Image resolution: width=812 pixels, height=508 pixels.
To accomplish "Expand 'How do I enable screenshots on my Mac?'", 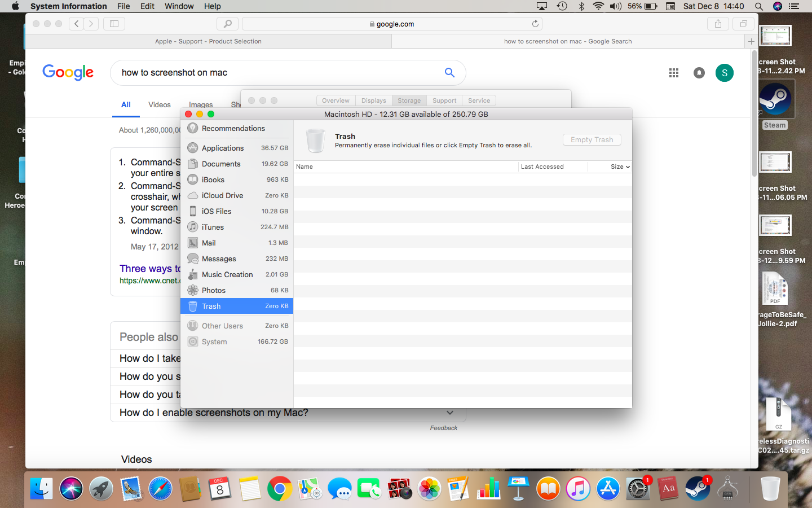I will pos(288,413).
